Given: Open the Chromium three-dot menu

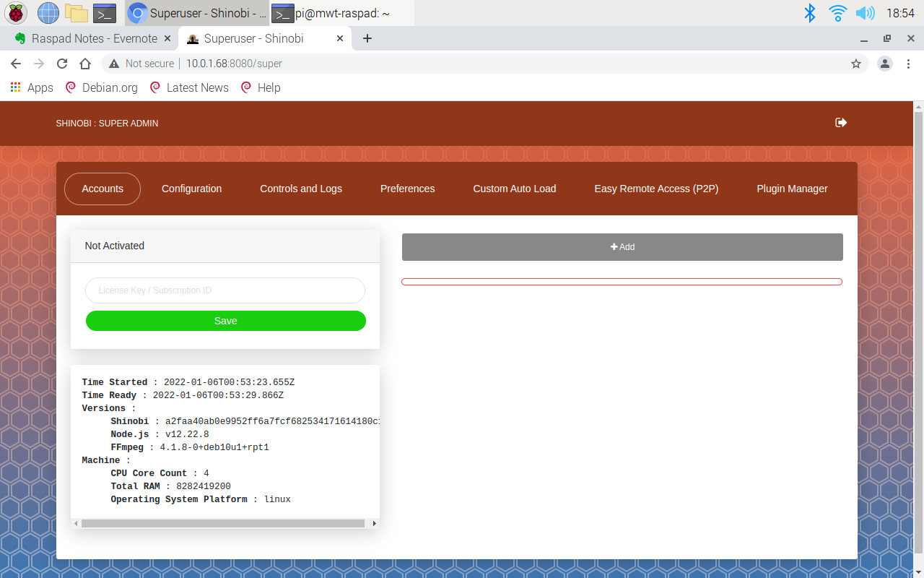Looking at the screenshot, I should point(908,64).
